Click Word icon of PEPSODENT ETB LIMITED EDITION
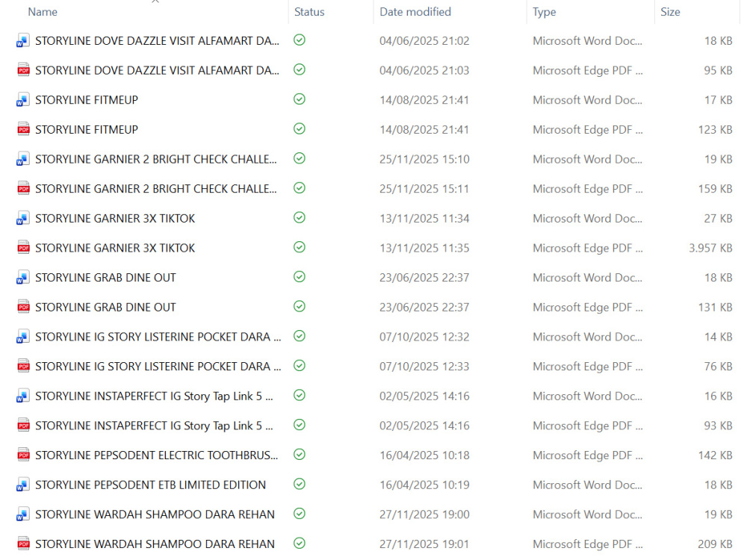Image resolution: width=747 pixels, height=560 pixels. click(x=23, y=485)
